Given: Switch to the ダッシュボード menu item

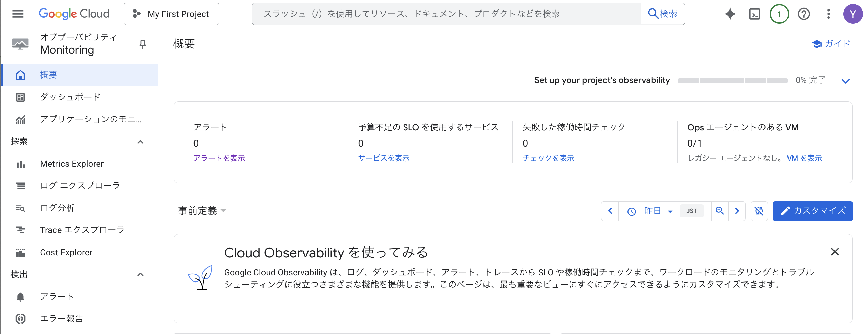Looking at the screenshot, I should pyautogui.click(x=70, y=97).
